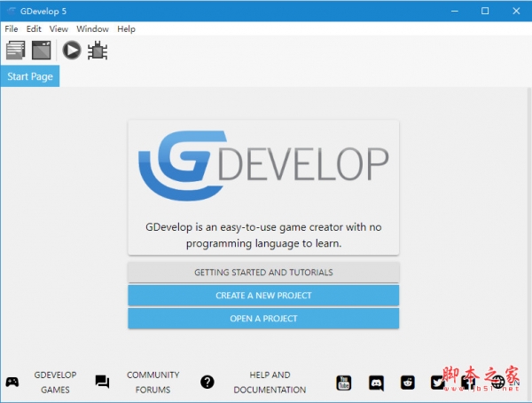532x403 pixels.
Task: Click Open a Project button
Action: [263, 319]
